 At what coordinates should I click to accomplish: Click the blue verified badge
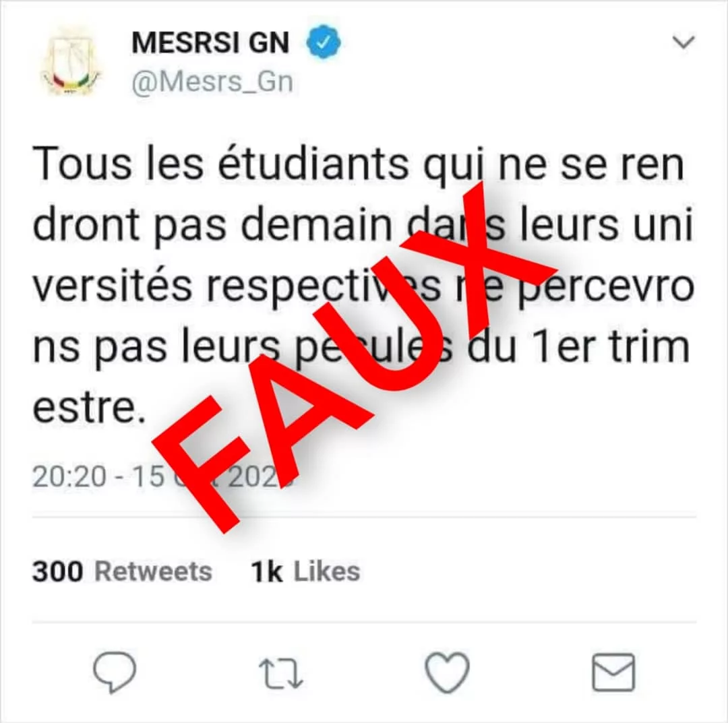tap(324, 42)
